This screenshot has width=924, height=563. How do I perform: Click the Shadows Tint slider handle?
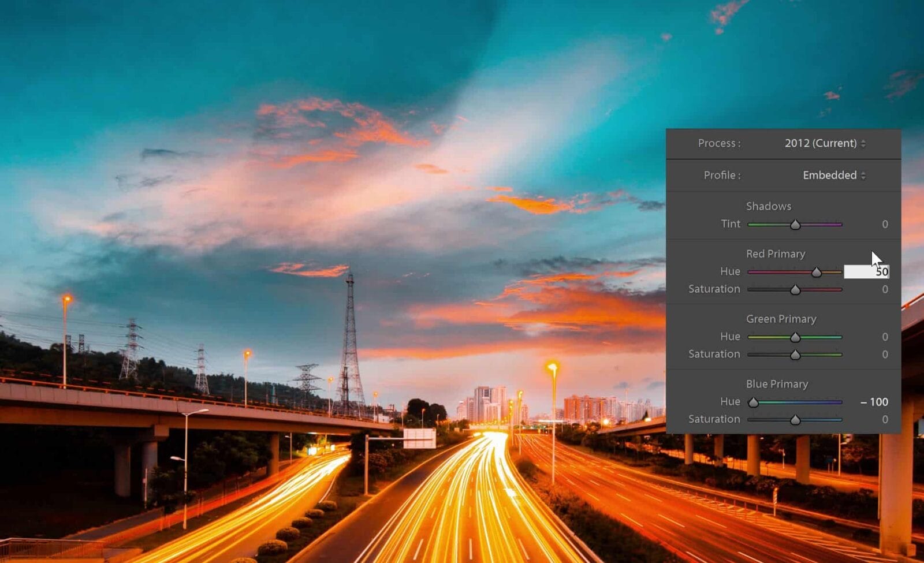tap(795, 225)
